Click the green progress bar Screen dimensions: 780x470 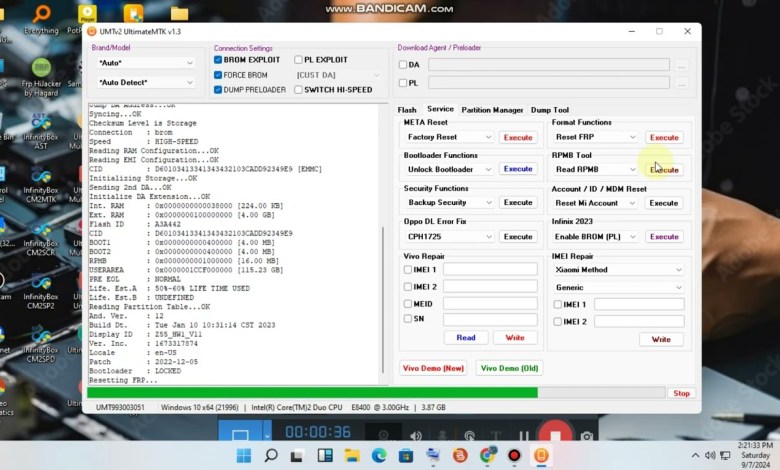[x=312, y=393]
